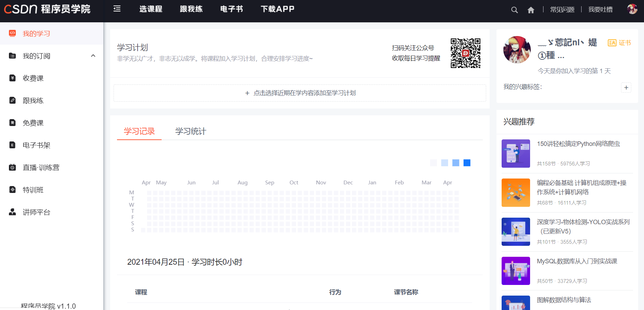Open 图解数据结构与算法 course

564,300
